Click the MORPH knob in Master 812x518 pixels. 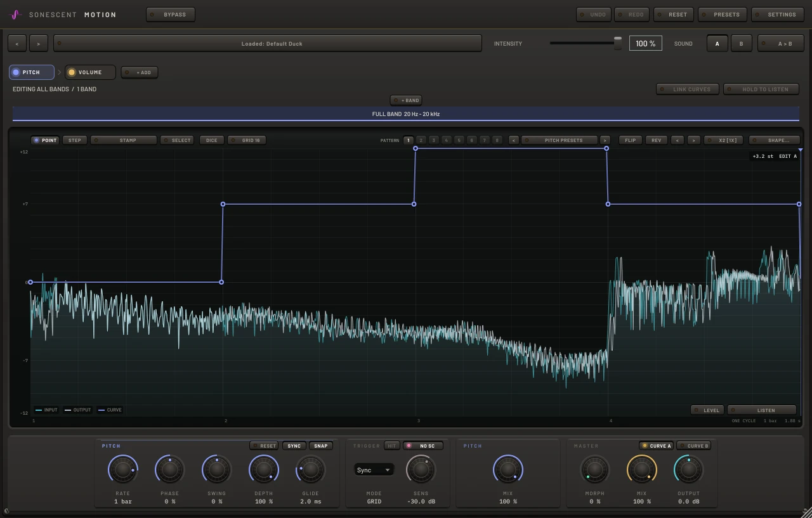[594, 470]
